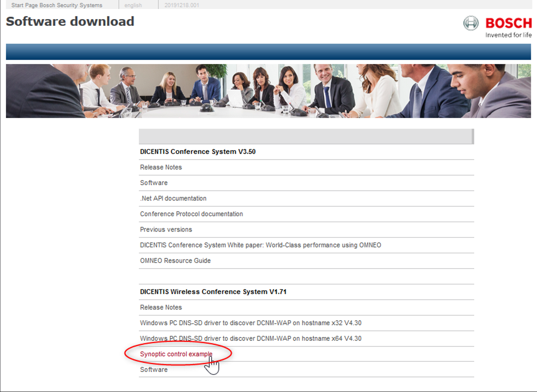
Task: Open Start Page Bosch Security Systems
Action: point(57,5)
